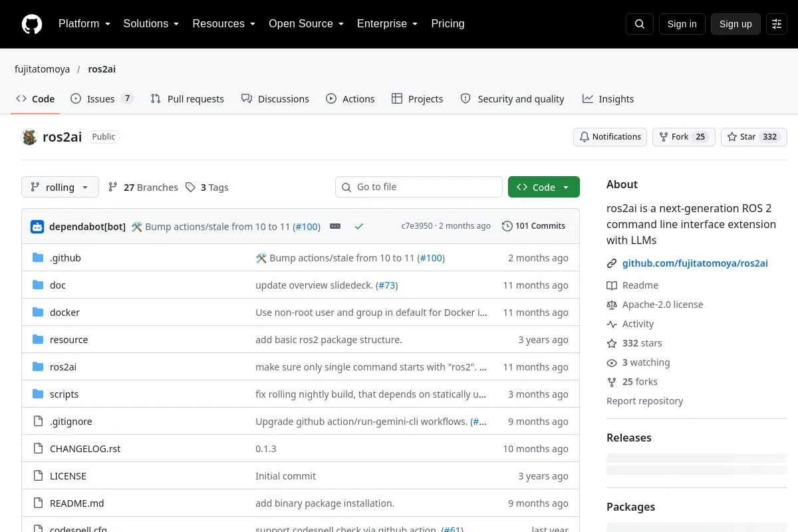This screenshot has height=532, width=798.
Task: Switch to the Issues tab
Action: (x=102, y=98)
